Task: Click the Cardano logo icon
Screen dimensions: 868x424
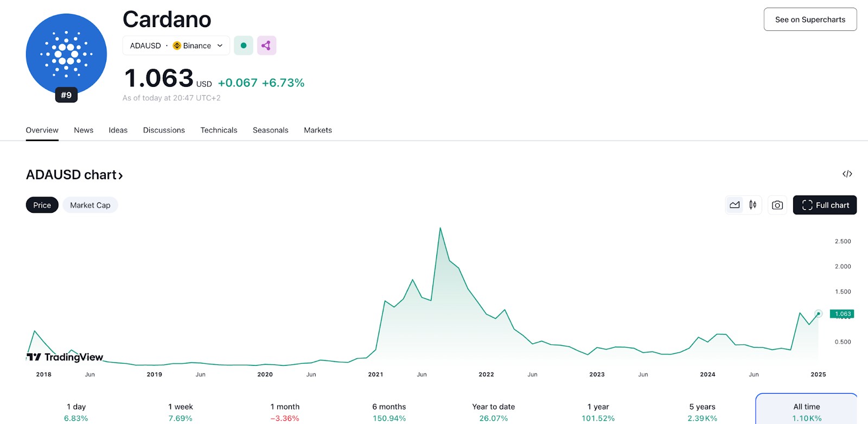Action: pos(66,54)
